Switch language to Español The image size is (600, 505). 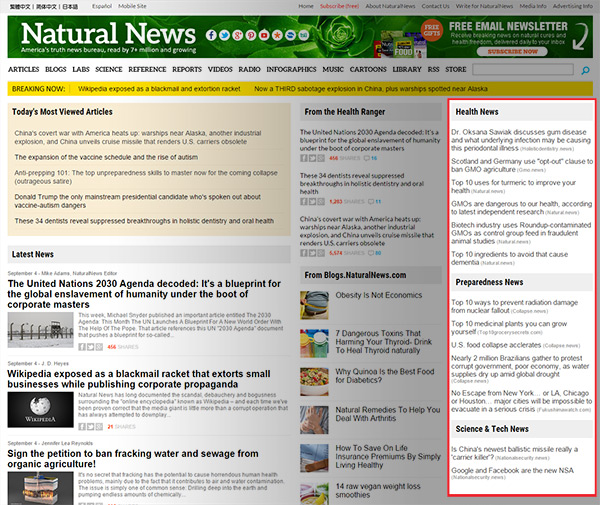click(x=101, y=6)
